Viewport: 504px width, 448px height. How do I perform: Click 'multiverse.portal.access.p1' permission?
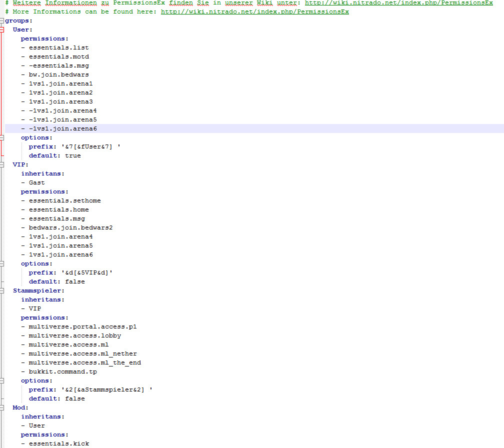click(82, 326)
